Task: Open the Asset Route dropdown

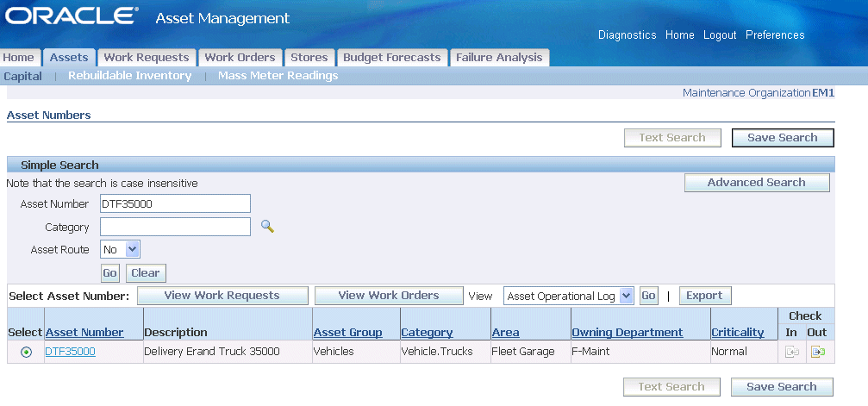Action: (x=121, y=249)
